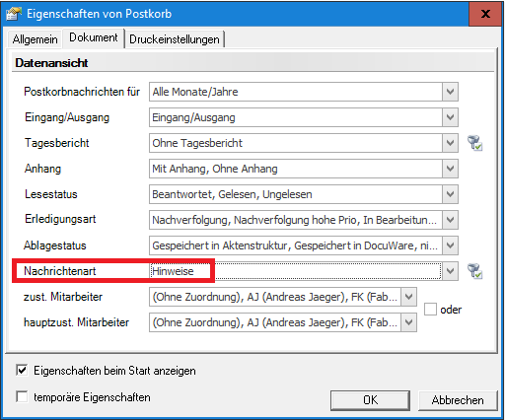Open the hauptzust. Mitarbeiter dropdown arrow
The width and height of the screenshot is (505, 420).
tap(408, 322)
